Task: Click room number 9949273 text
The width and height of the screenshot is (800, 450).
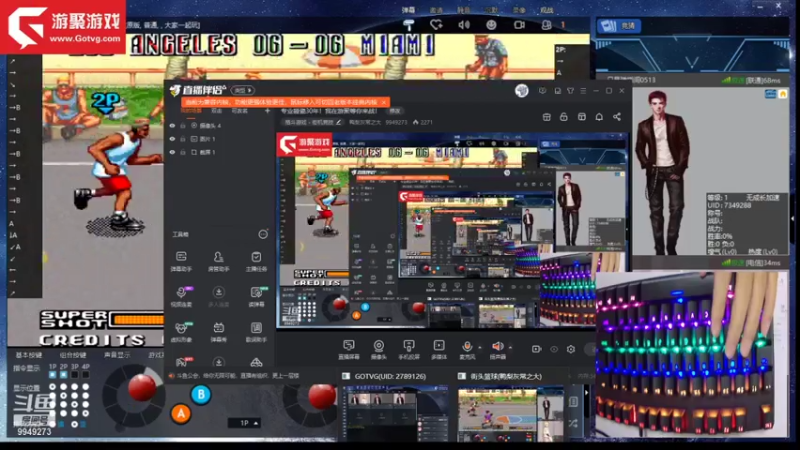Action: (x=34, y=432)
